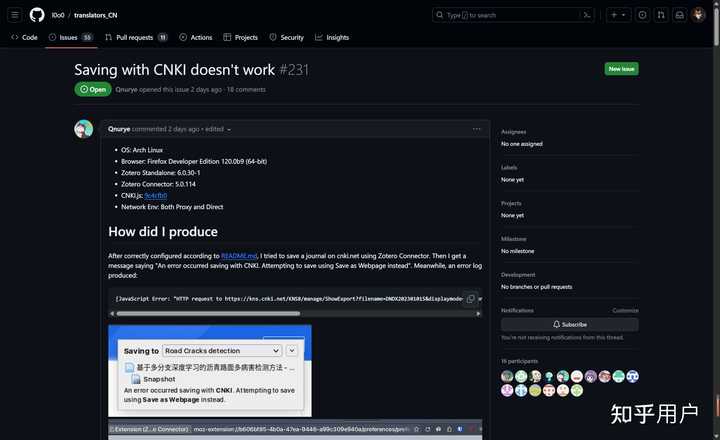Expand the edited history dropdown
Image resolution: width=720 pixels, height=440 pixels.
[x=218, y=129]
